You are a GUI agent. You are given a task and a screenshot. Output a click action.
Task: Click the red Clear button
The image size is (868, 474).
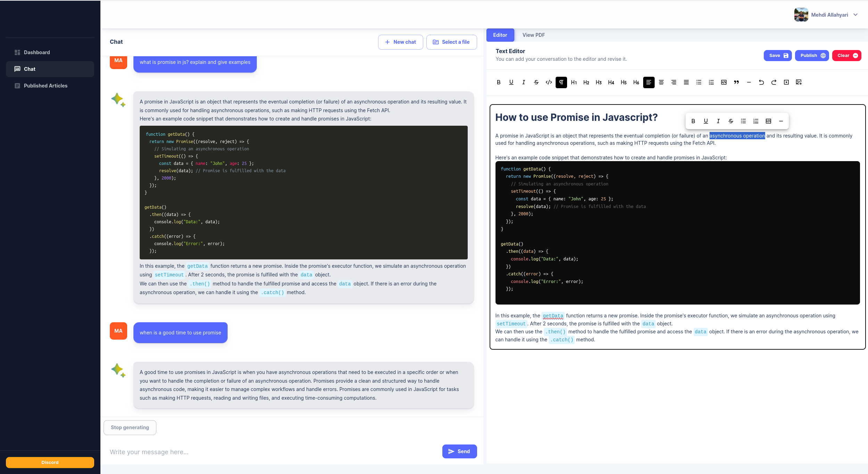click(x=846, y=56)
